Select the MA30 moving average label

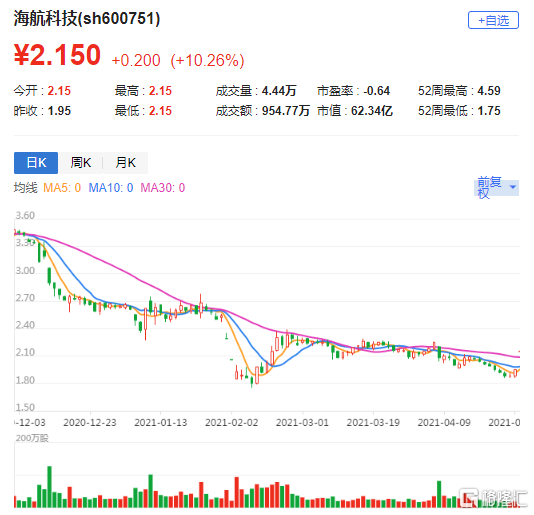(x=163, y=188)
